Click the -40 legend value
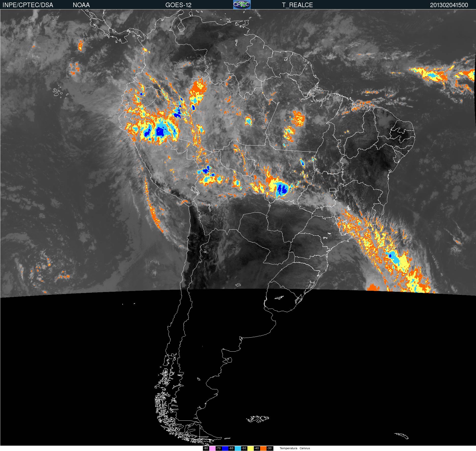476x451 pixels. [257, 448]
